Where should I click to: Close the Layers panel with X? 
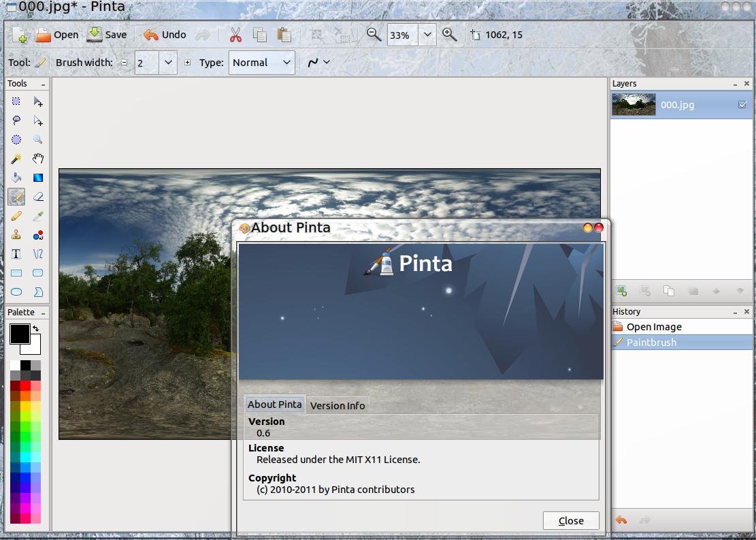click(747, 84)
